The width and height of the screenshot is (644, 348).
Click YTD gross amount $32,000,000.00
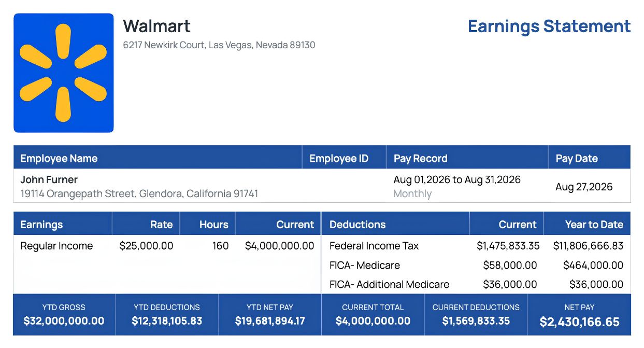click(64, 321)
